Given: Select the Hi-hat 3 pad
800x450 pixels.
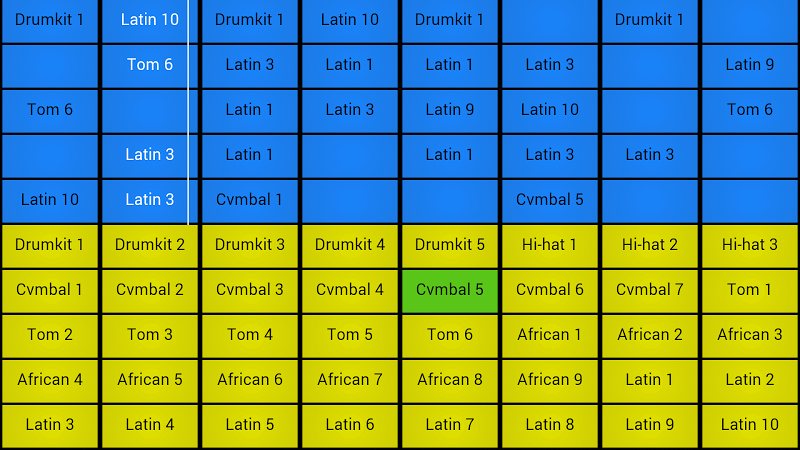Looking at the screenshot, I should click(749, 245).
